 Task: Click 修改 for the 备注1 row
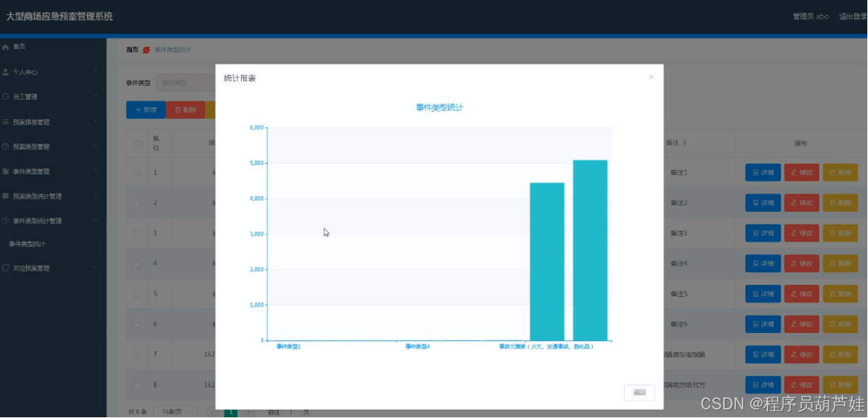click(801, 173)
